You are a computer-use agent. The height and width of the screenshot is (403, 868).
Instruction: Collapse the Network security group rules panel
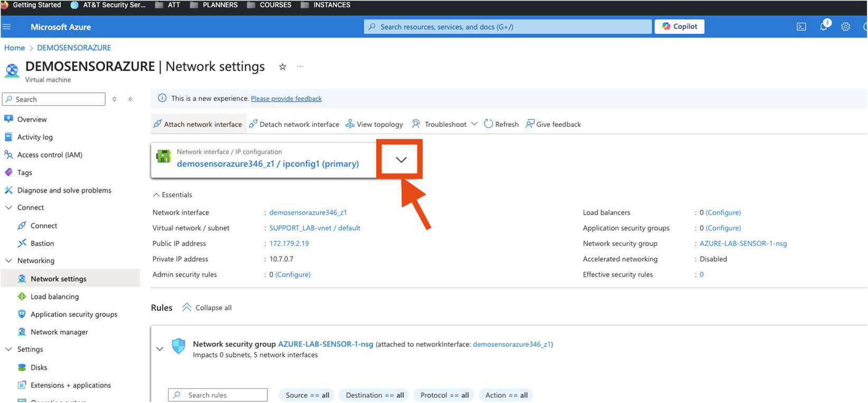[x=160, y=349]
